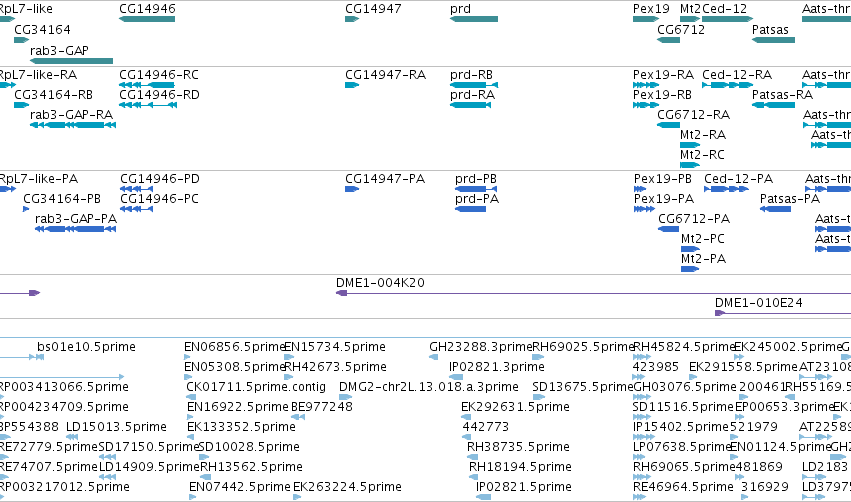The width and height of the screenshot is (851, 502).
Task: Select EST LD14909.5prime glyph
Action: (107, 477)
